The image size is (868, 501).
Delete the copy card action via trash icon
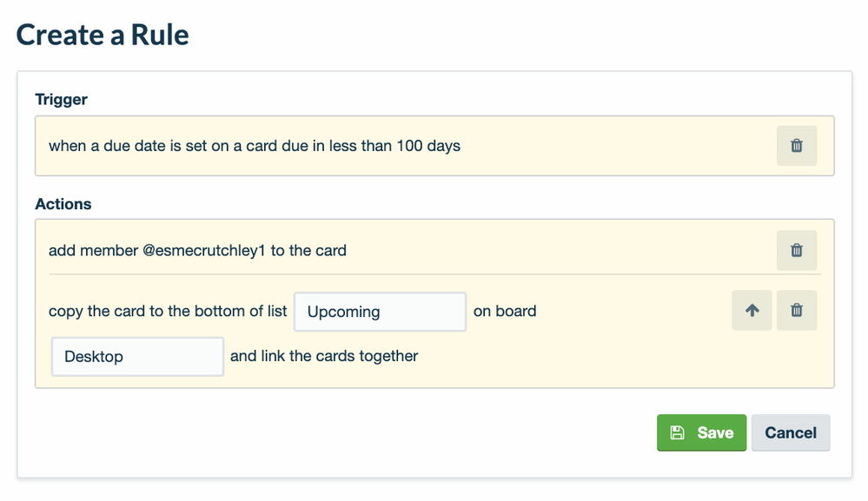[x=796, y=310]
